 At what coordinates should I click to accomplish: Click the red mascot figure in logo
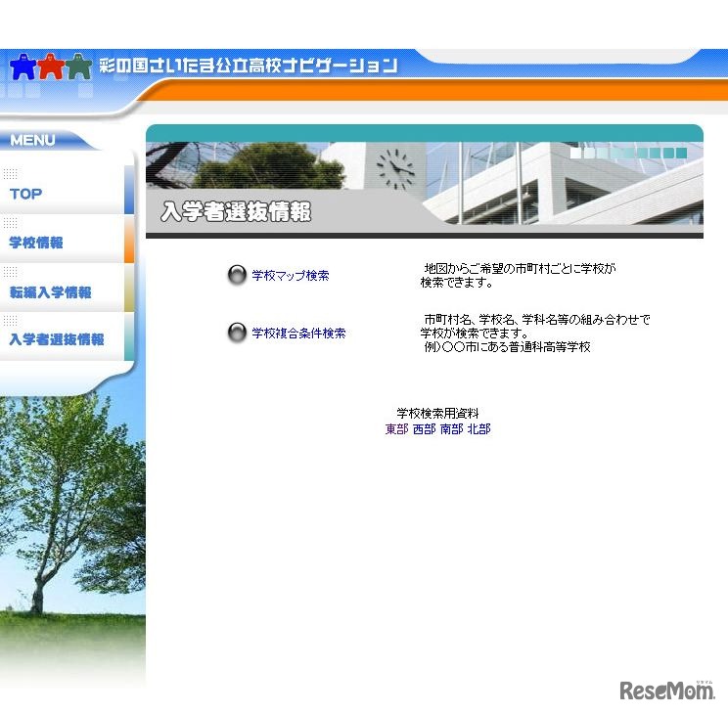pos(51,67)
